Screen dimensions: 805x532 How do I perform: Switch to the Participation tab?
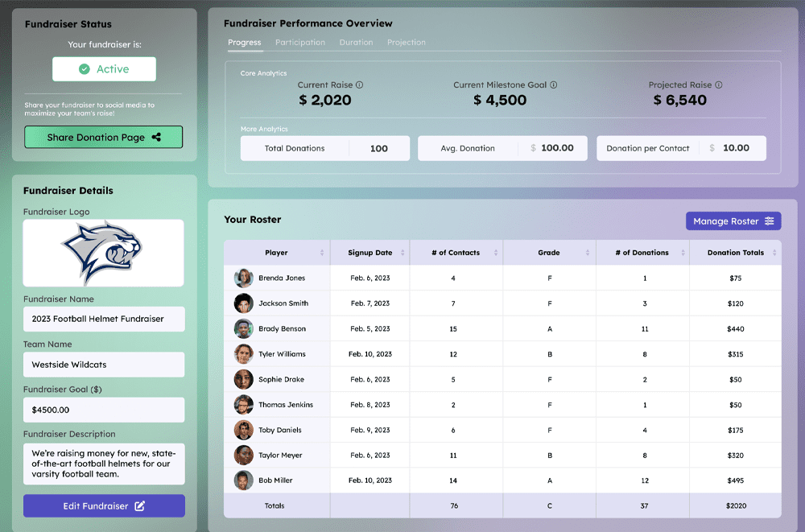point(300,43)
